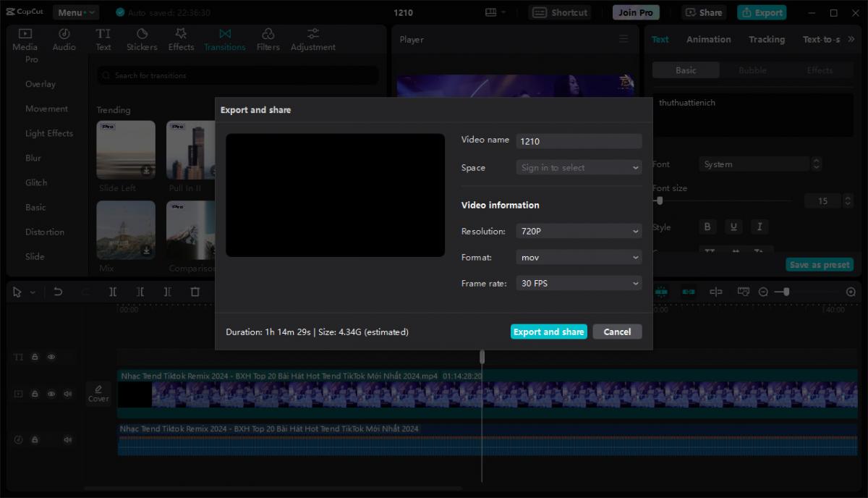Select the Light Effects transition category

click(x=49, y=133)
